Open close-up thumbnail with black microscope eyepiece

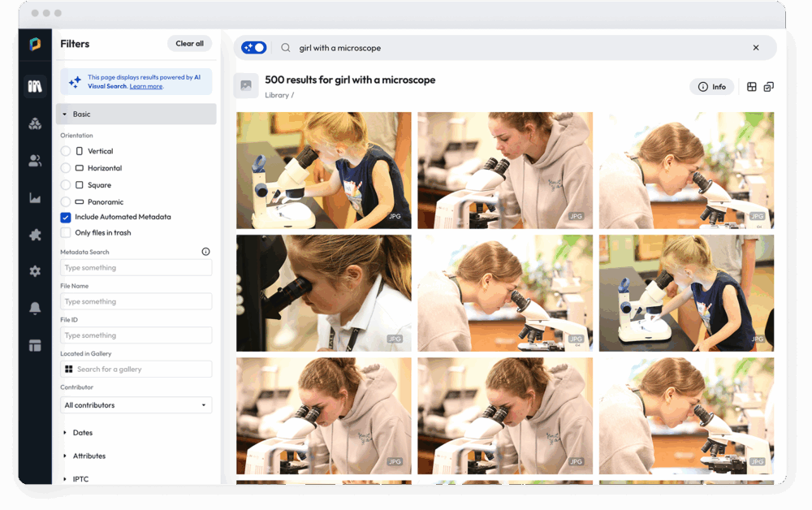click(324, 293)
